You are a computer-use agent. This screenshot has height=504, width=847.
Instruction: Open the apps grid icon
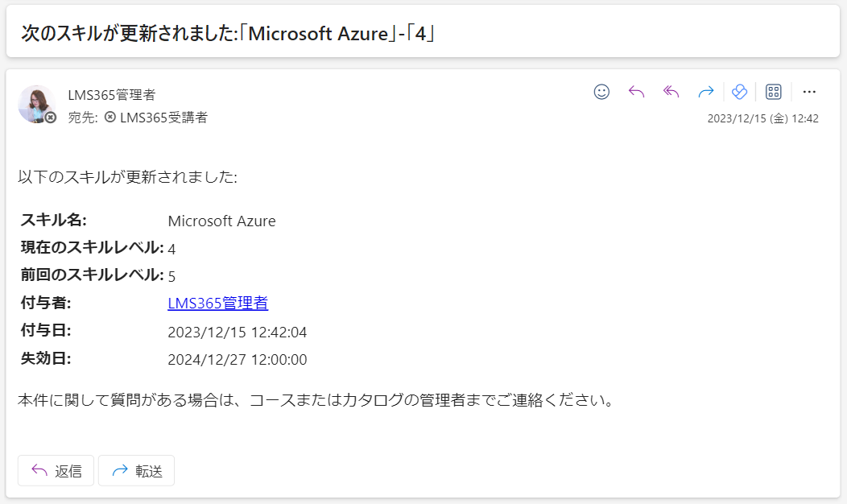point(774,92)
